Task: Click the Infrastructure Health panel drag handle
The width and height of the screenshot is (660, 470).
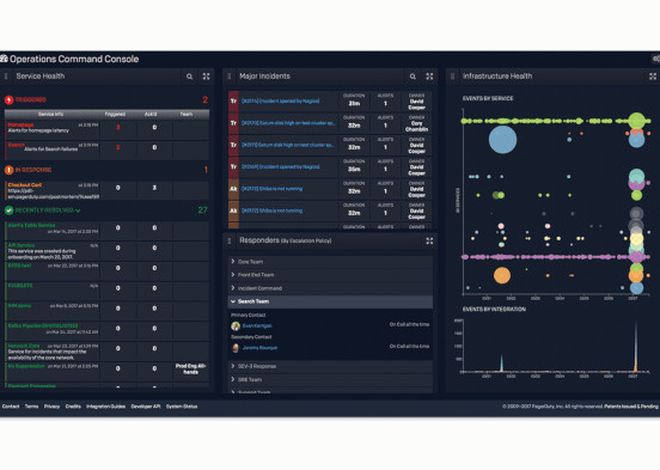Action: coord(452,76)
